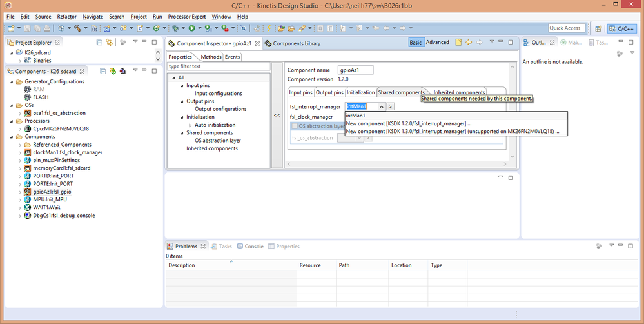Close the Problems tab
644x324 pixels.
(203, 247)
